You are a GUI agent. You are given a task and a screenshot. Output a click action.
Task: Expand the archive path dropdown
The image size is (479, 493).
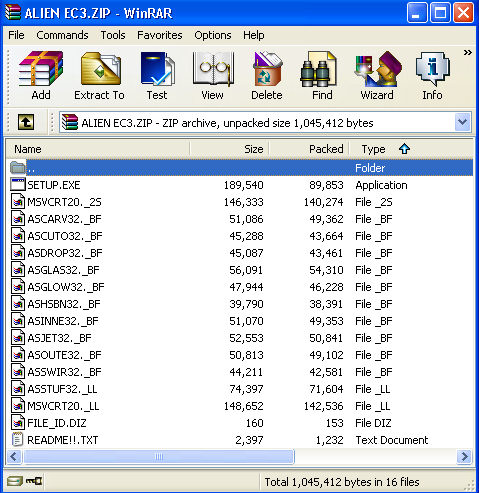coord(463,122)
